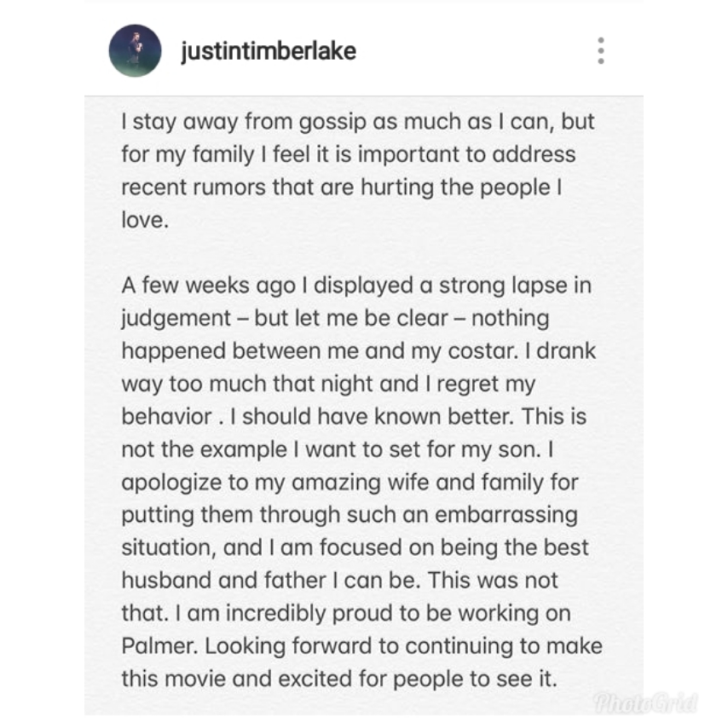728x728 pixels.
Task: Click the line starting "putting them through"
Action: 349,515
